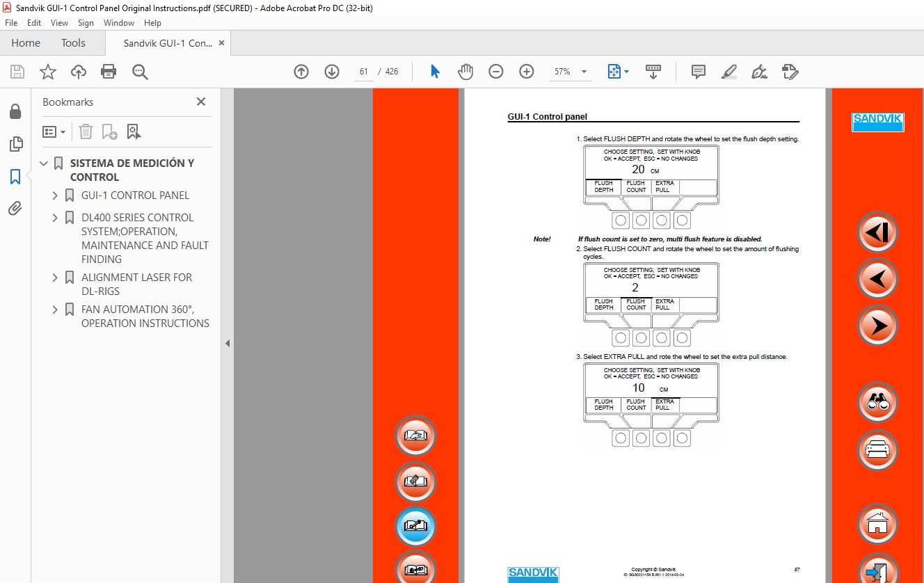Expand ALIGNMENT LASER FOR DL-RIGS bookmark
The height and width of the screenshot is (583, 924).
[x=55, y=278]
